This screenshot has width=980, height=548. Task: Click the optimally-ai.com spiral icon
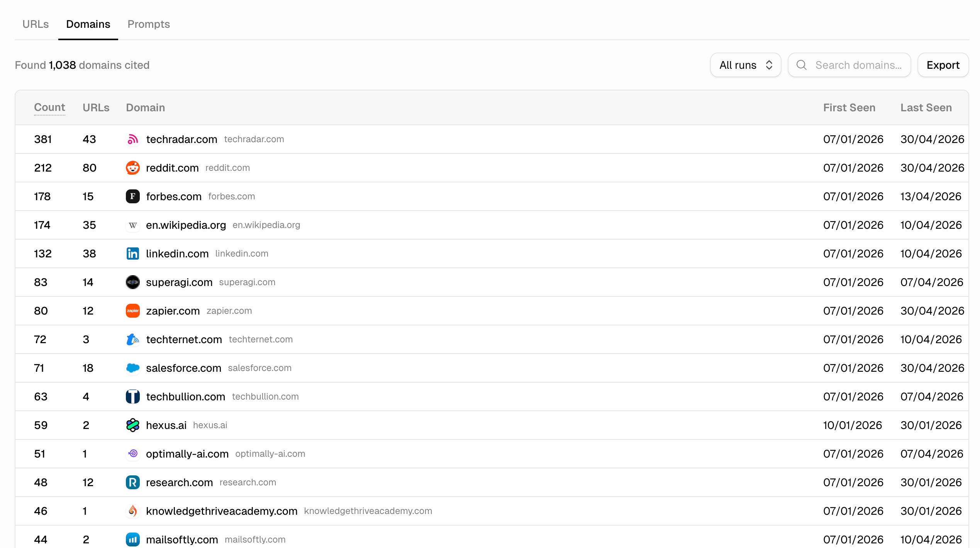(132, 454)
